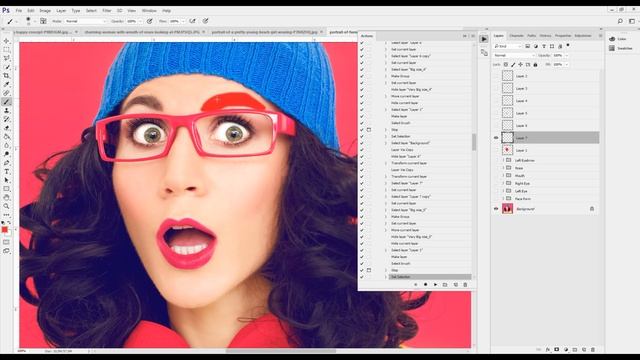
Task: Hide the Background layer via eye icon
Action: [x=496, y=209]
